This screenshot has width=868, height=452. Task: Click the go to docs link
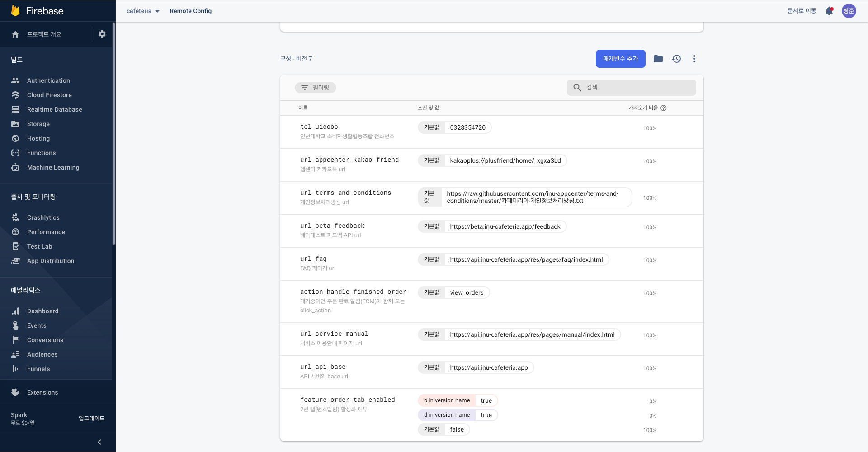(802, 11)
